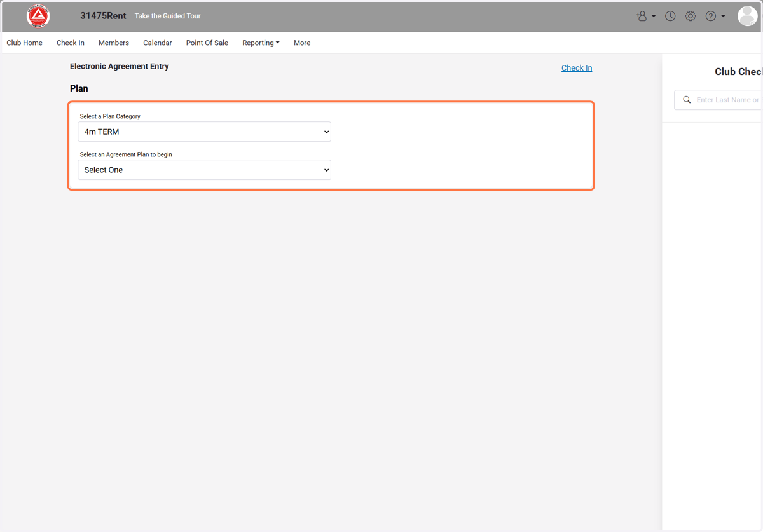The image size is (763, 532).
Task: Open the settings gear icon
Action: tap(691, 16)
